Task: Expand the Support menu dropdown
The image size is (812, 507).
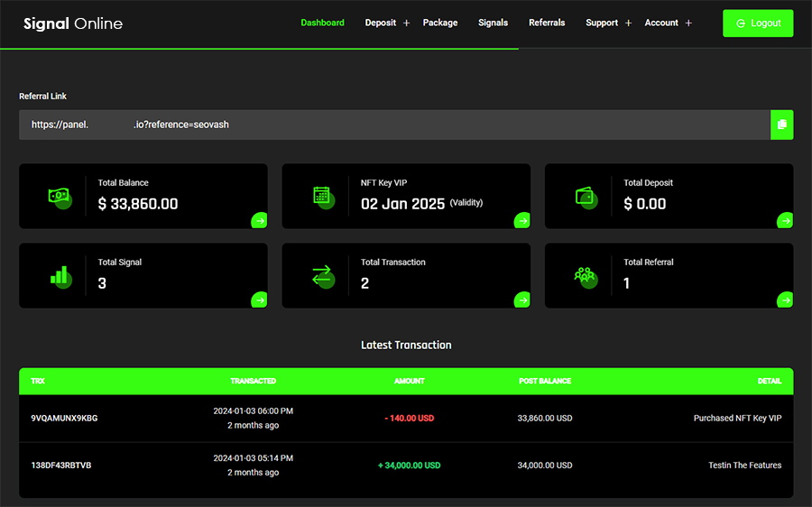Action: pos(628,23)
